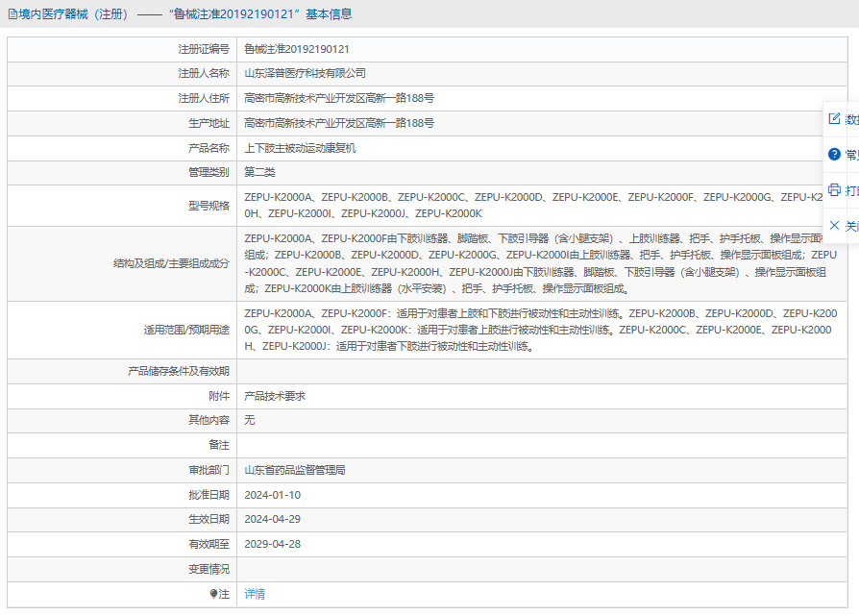Click the expiry date 2029-04-28

coord(272,544)
